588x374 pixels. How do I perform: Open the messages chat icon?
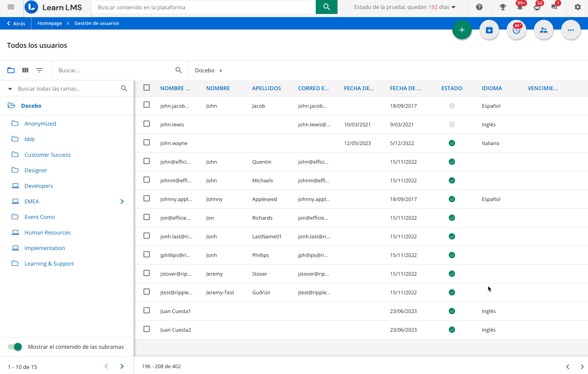coord(555,7)
